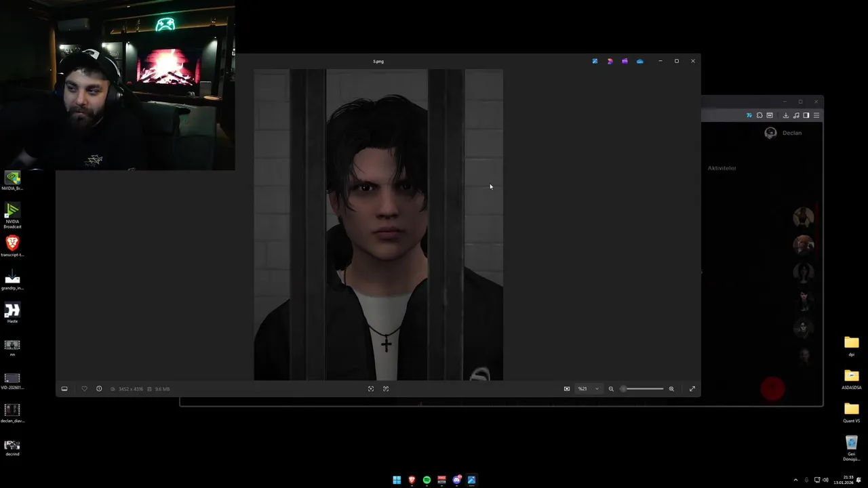Click the microphone icon in system tray
This screenshot has height=488, width=868.
[806, 480]
